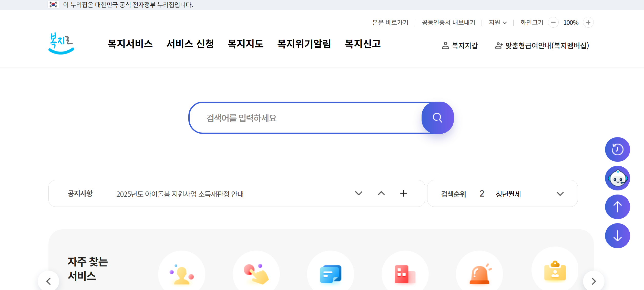Open recently viewed history floating icon
Viewport: 644px width, 290px height.
[617, 149]
